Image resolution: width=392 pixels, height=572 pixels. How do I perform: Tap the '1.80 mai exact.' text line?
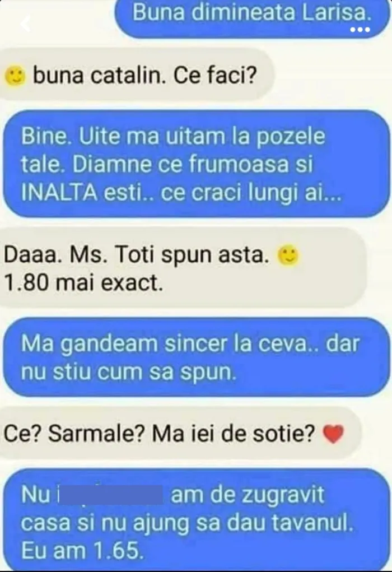[83, 283]
